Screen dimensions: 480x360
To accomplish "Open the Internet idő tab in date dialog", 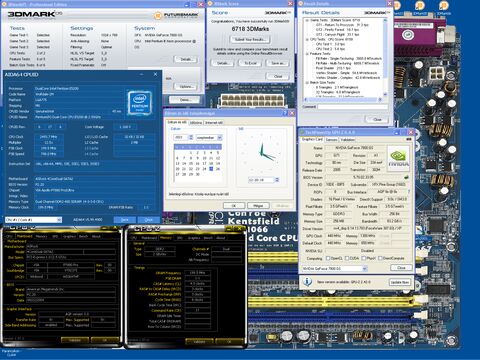I will [x=214, y=123].
